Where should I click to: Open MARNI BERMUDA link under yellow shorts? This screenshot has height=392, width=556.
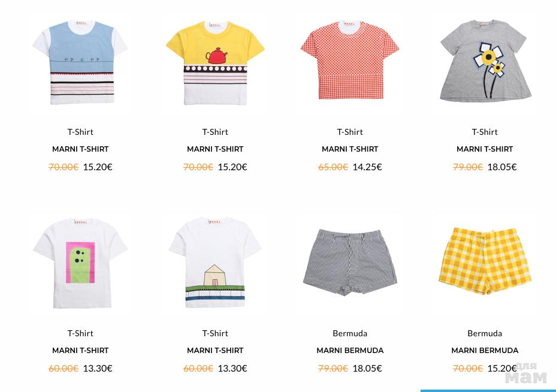coord(485,351)
